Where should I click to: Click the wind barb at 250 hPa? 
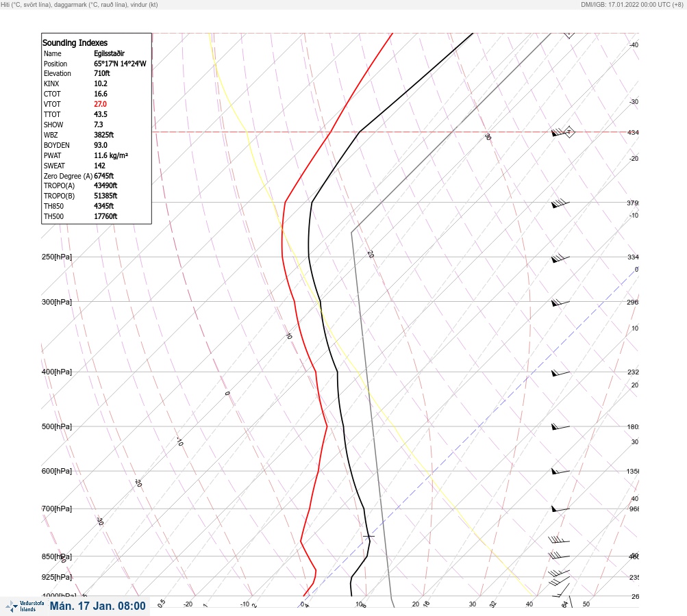pos(560,258)
